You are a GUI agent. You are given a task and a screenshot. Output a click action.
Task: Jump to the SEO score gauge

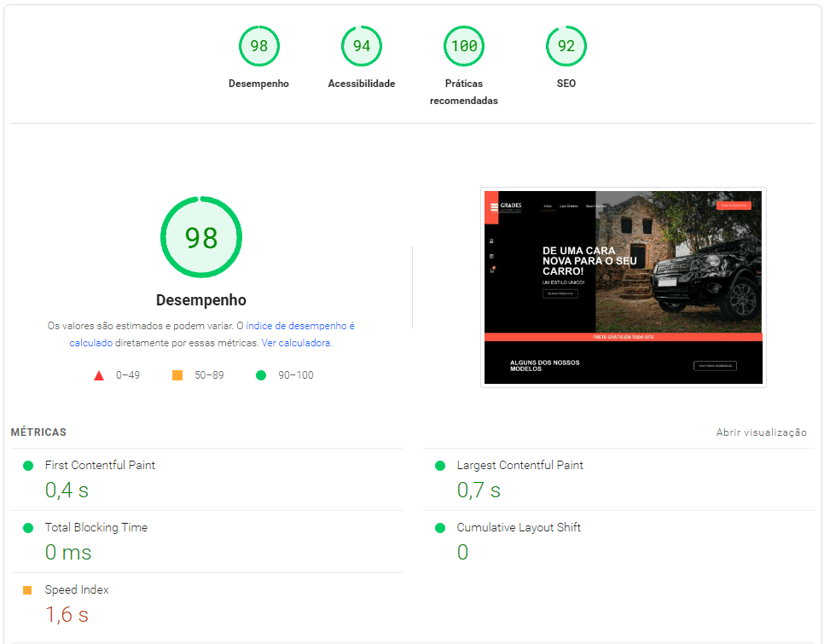coord(566,47)
